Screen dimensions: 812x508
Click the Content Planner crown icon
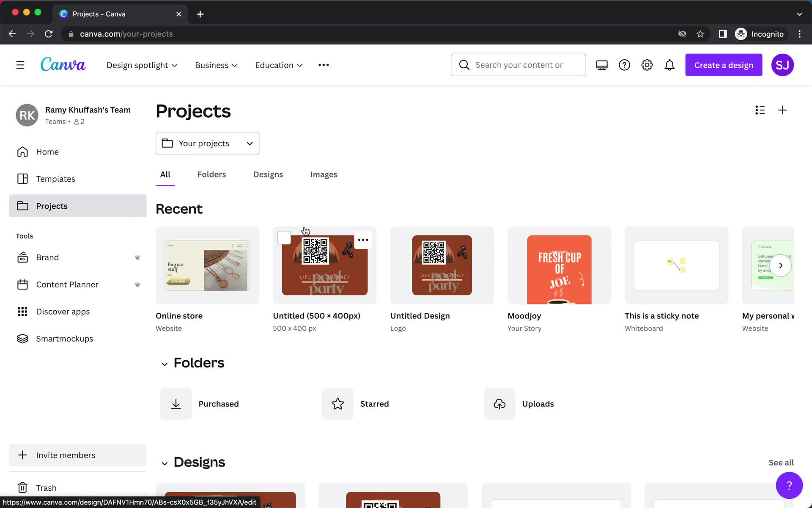[137, 284]
